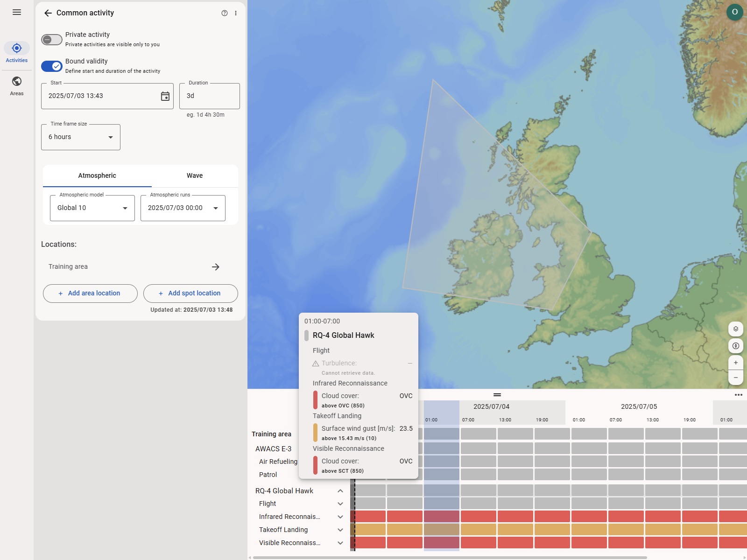Click the Locations: heading
Screen dimensions: 747x560
tap(59, 245)
